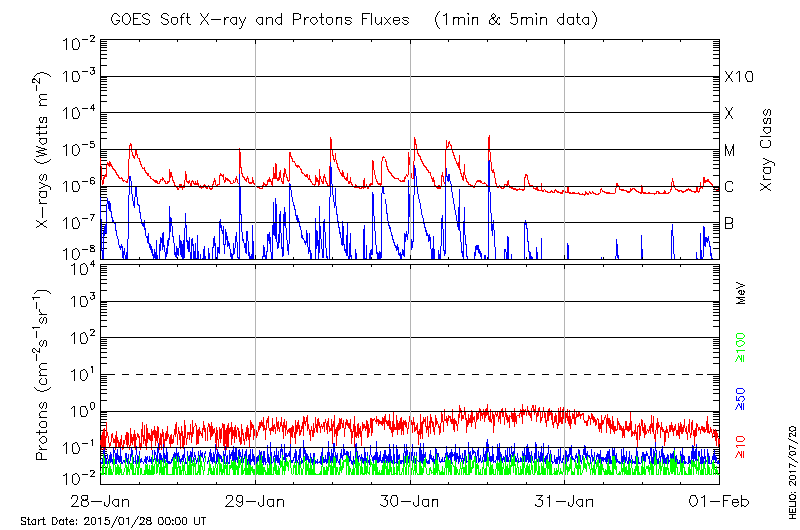Click the red ≥10 MeV legend entry

click(x=741, y=444)
